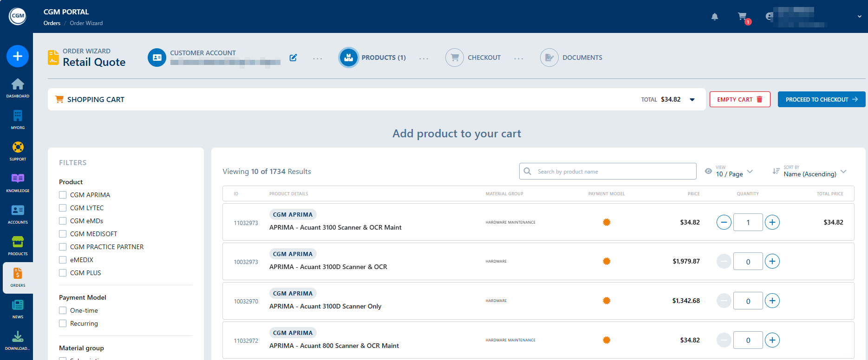Viewport: 868px width, 360px height.
Task: Click the blue plus create button
Action: pyautogui.click(x=18, y=56)
